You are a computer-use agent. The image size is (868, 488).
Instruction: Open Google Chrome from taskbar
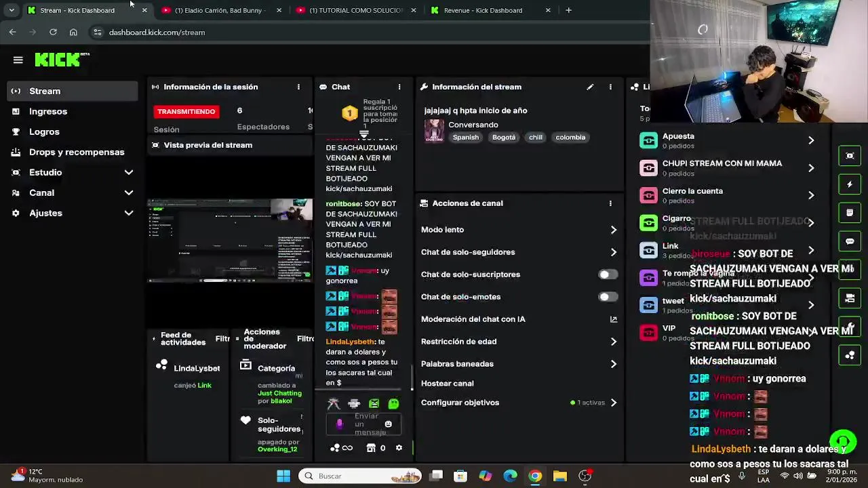coord(535,476)
